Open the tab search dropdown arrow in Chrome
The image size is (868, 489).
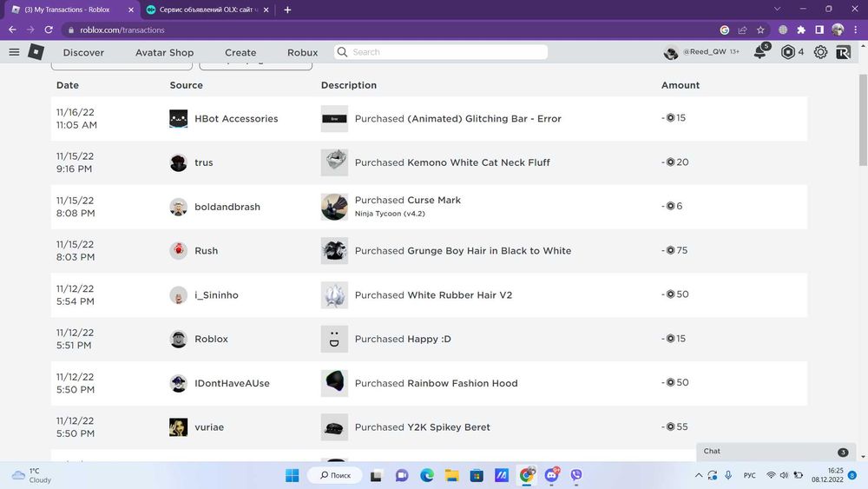[777, 9]
